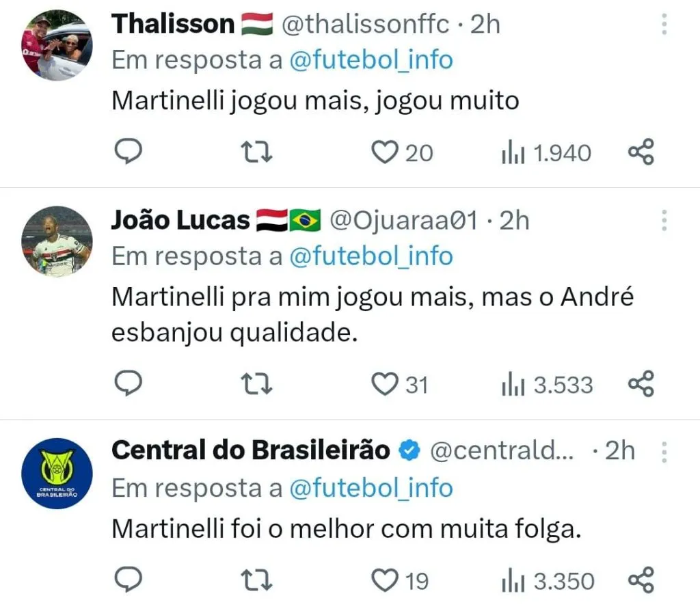Reply to Thalisson's tweet

point(127,152)
